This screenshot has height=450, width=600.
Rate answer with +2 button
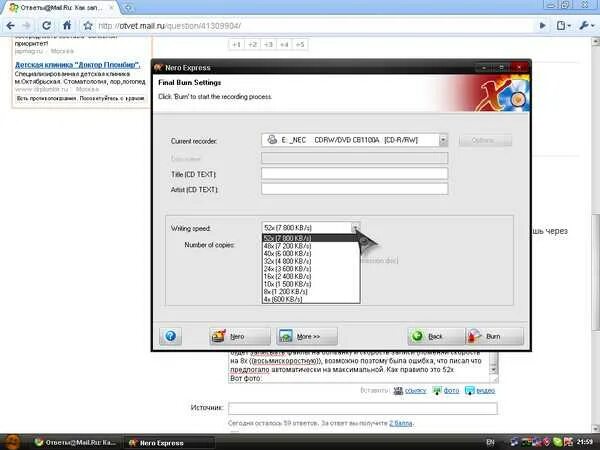tap(252, 44)
